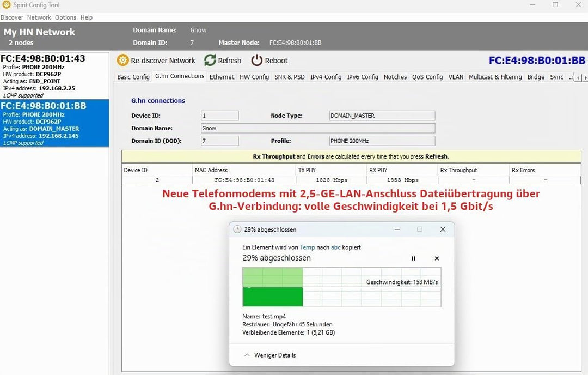Open the Options menu

pyautogui.click(x=66, y=17)
